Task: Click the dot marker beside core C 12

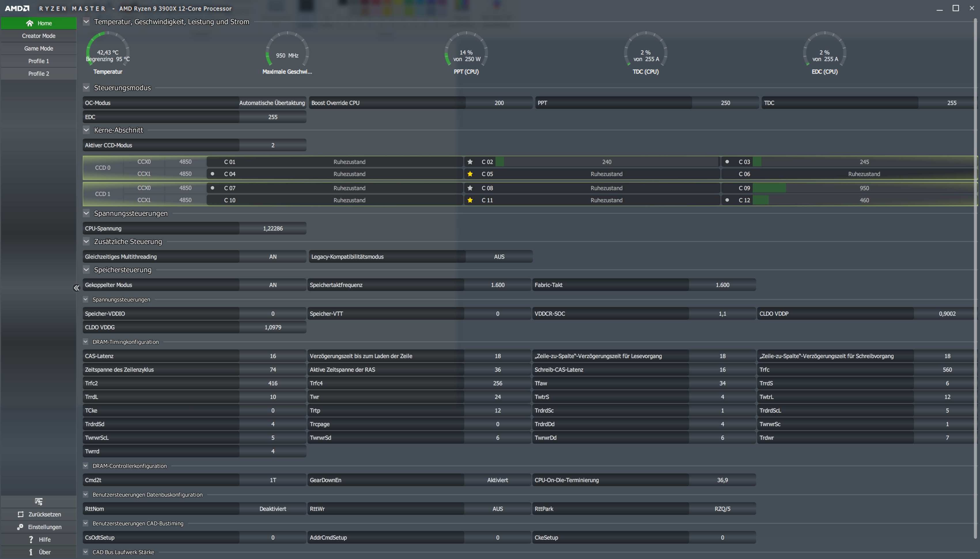Action: (x=727, y=200)
